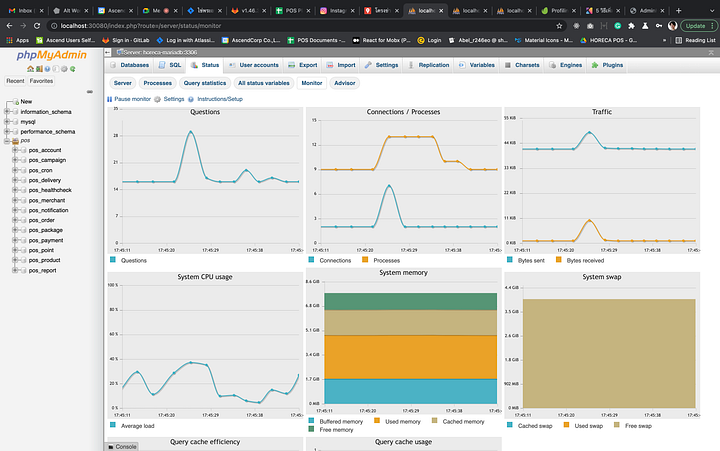The width and height of the screenshot is (720, 451).
Task: Open the Query statistics sub-tab
Action: point(205,83)
